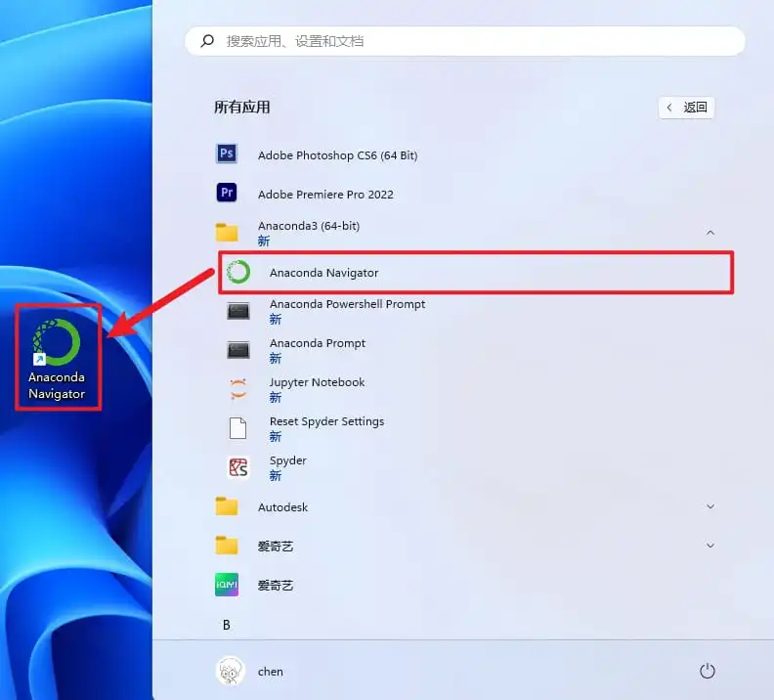Click the Spyder app icon
This screenshot has height=700, width=774.
coord(238,467)
